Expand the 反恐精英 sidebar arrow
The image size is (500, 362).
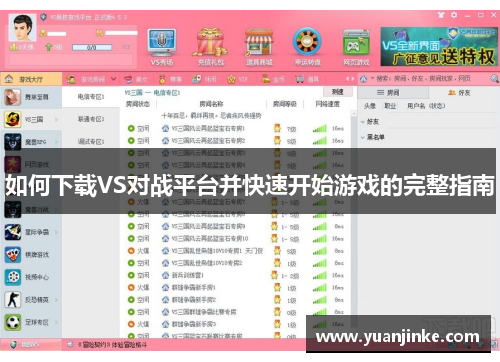coord(56,300)
